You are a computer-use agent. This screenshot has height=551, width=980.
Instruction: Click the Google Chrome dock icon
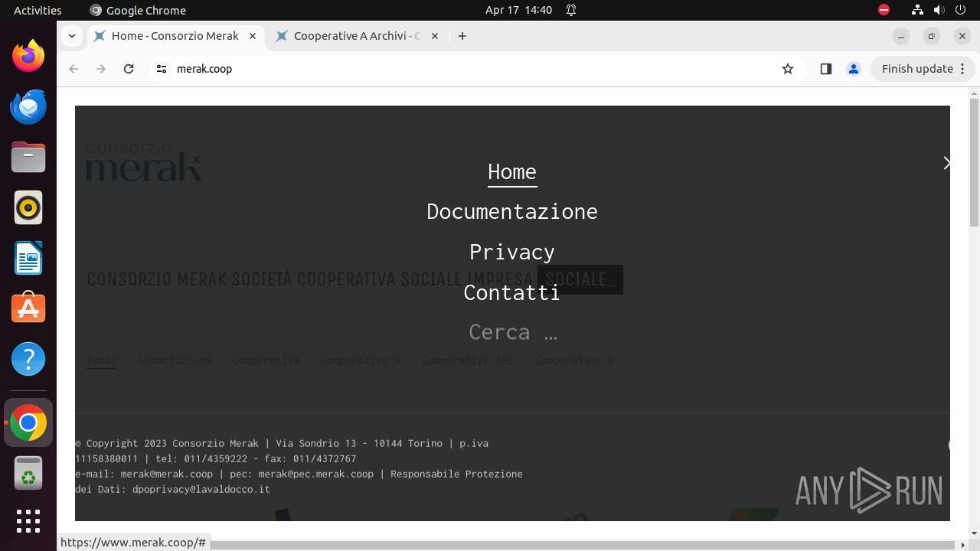[x=28, y=422]
